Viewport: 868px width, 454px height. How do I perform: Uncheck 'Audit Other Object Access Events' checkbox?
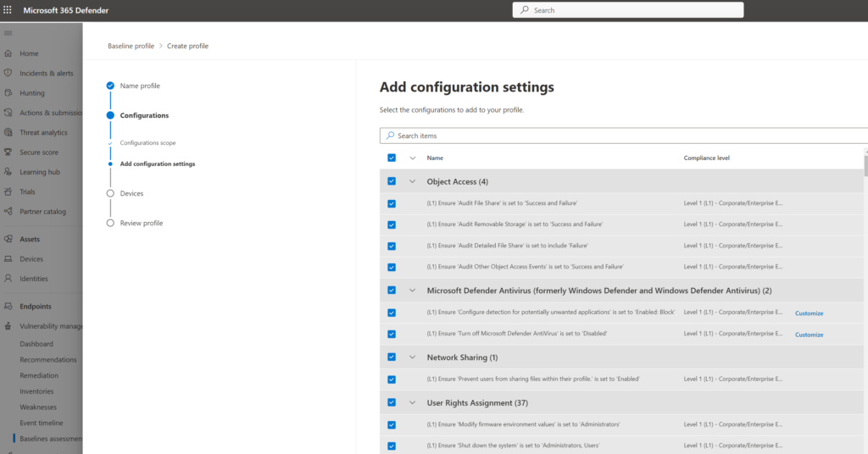point(392,267)
